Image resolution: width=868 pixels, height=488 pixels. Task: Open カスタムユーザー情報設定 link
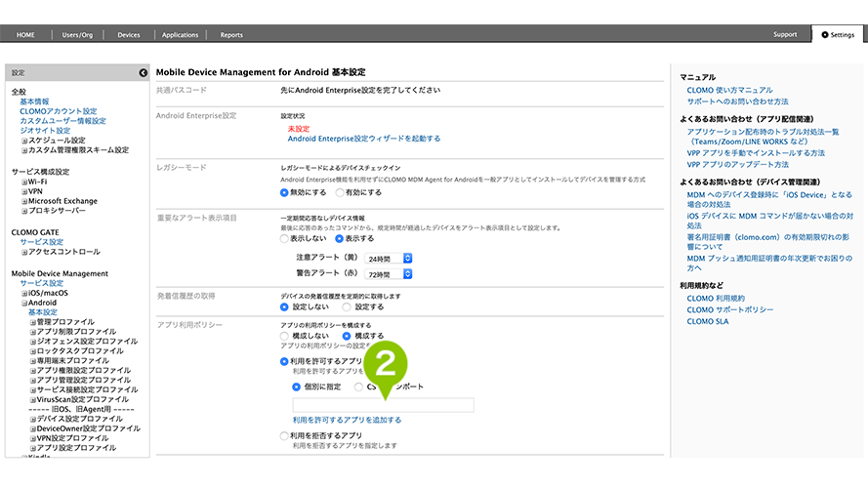point(62,121)
